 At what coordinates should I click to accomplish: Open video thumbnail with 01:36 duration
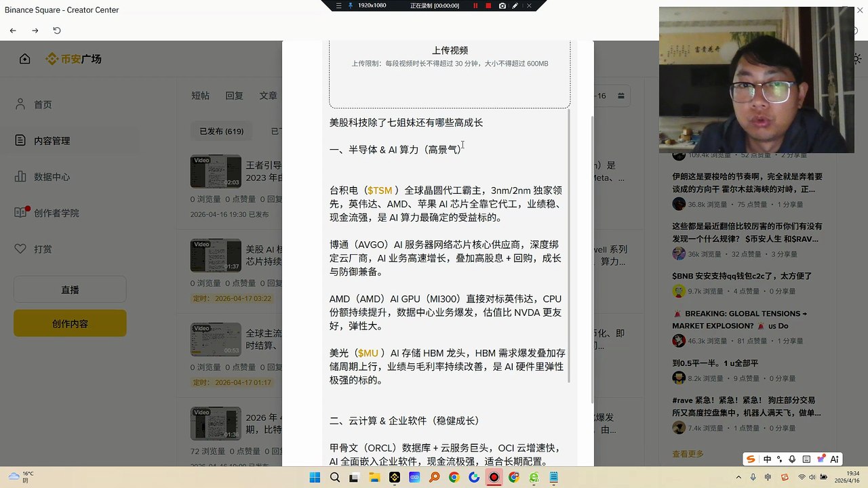pos(216,423)
